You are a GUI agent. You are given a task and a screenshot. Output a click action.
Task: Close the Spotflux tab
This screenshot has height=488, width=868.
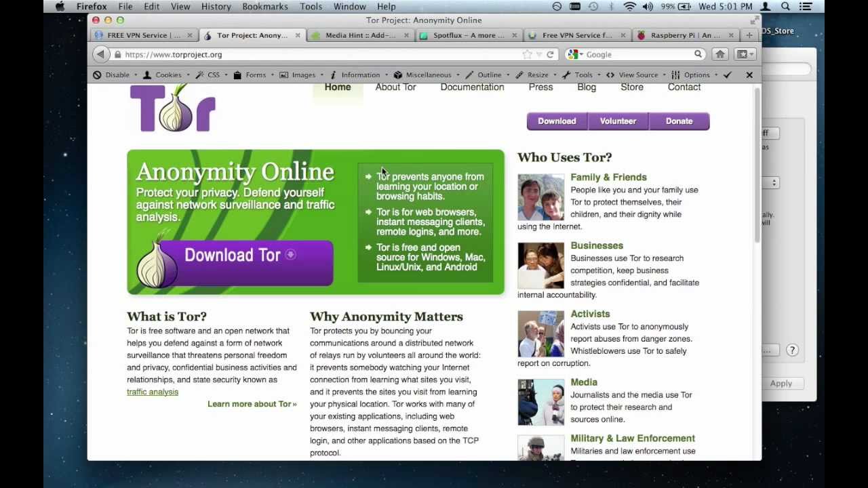point(515,35)
